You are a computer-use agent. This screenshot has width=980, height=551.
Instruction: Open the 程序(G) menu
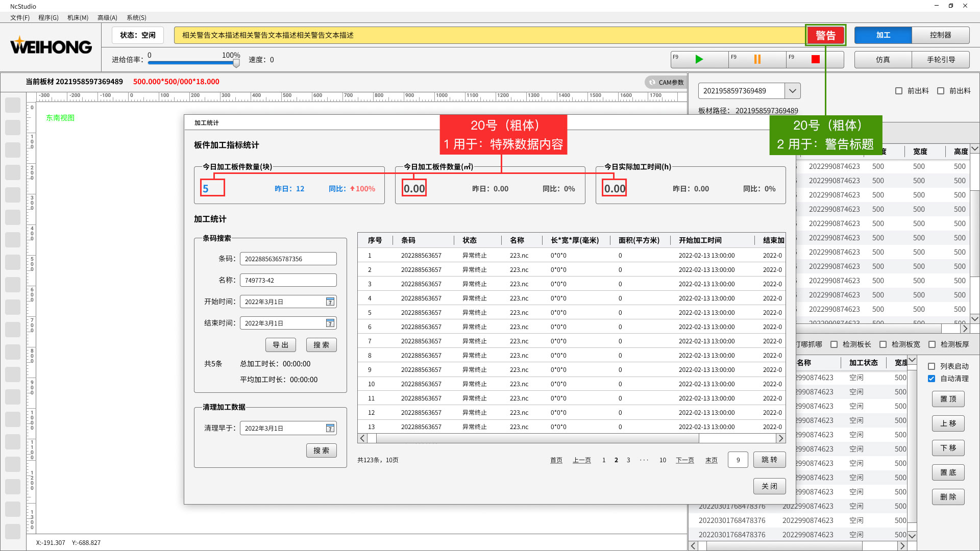(x=48, y=17)
